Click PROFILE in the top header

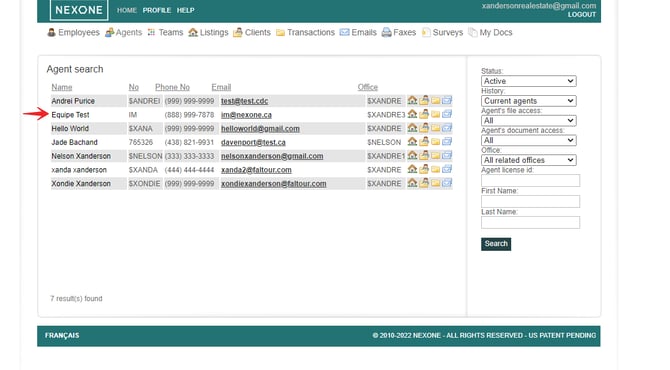click(157, 10)
